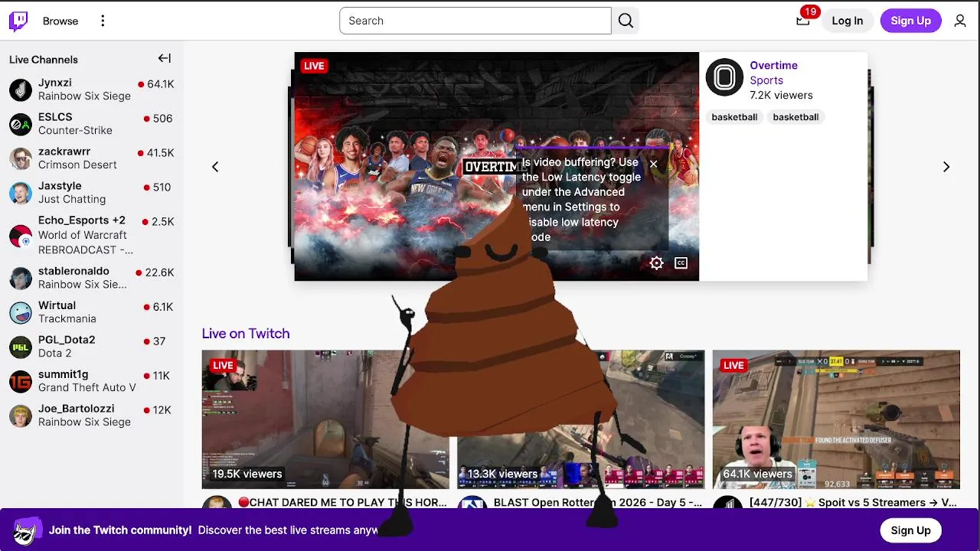980x551 pixels.
Task: Click the Browse menu item
Action: [x=60, y=21]
